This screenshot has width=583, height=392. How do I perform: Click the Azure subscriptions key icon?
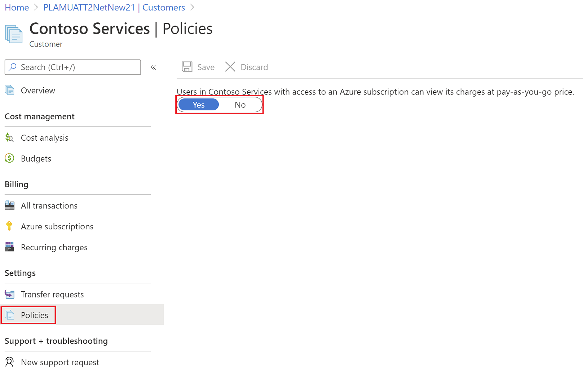coord(9,226)
